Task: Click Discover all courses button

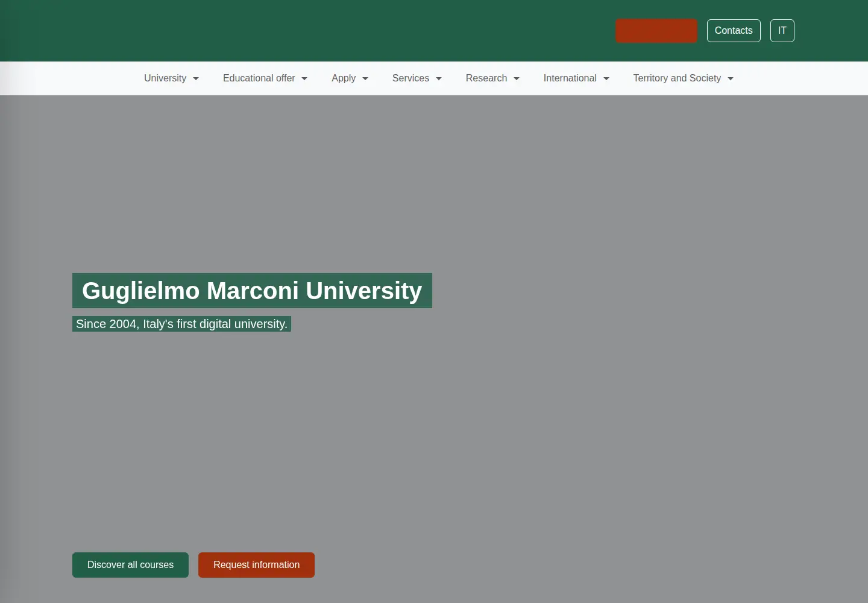Action: click(x=130, y=565)
